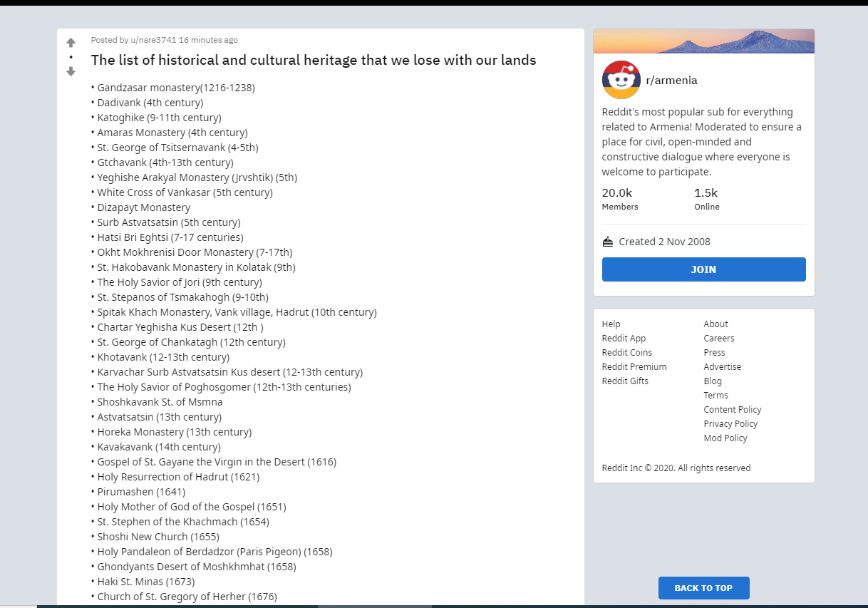
Task: Open the About link
Action: [715, 324]
